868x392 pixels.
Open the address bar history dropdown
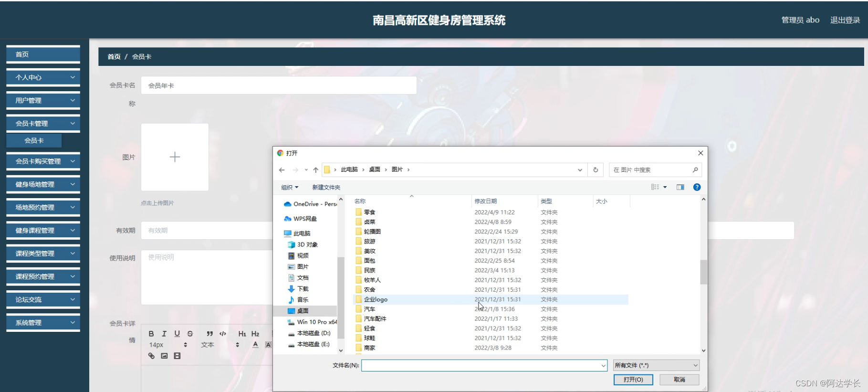coord(580,170)
